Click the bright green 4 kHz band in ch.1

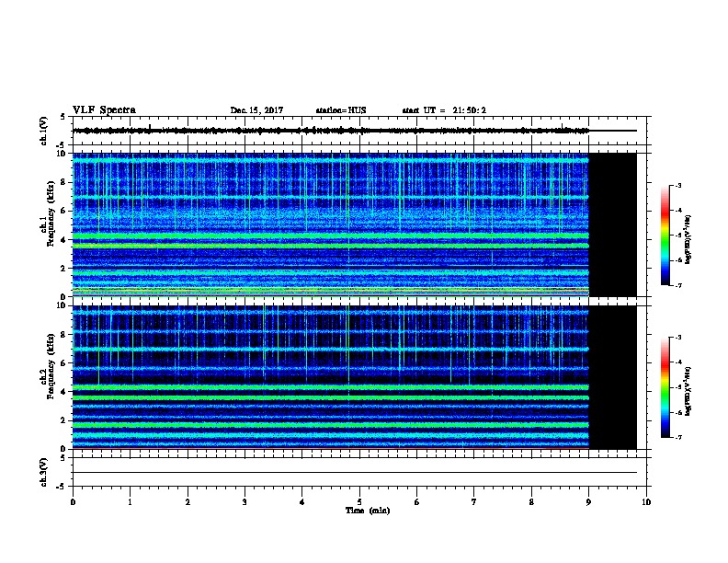pyautogui.click(x=331, y=236)
